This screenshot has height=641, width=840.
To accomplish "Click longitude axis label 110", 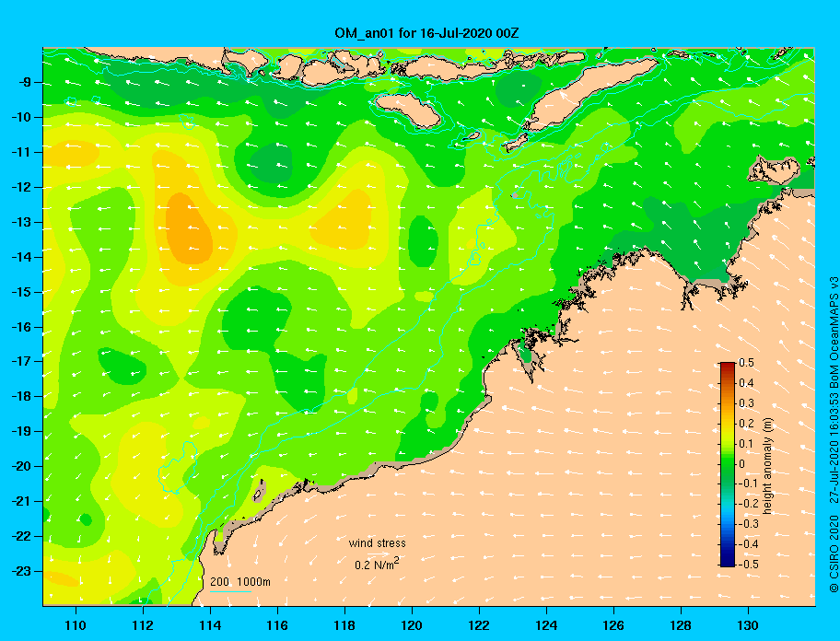I will pyautogui.click(x=76, y=625).
